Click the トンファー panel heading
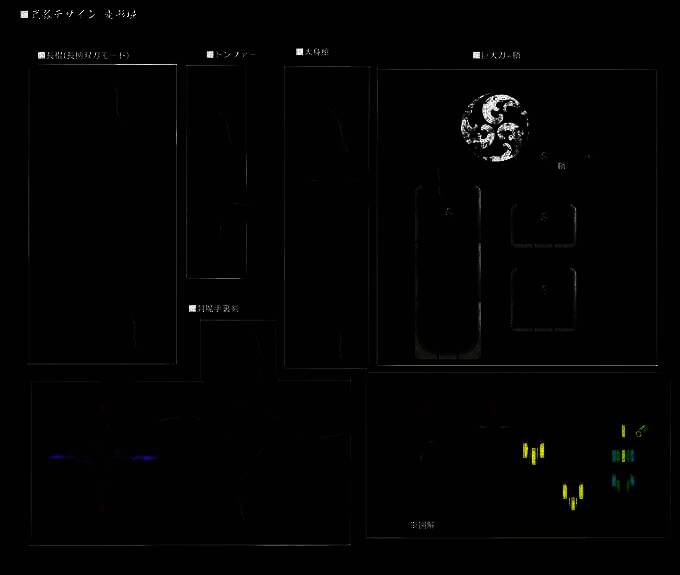Image resolution: width=680 pixels, height=575 pixels. (234, 54)
